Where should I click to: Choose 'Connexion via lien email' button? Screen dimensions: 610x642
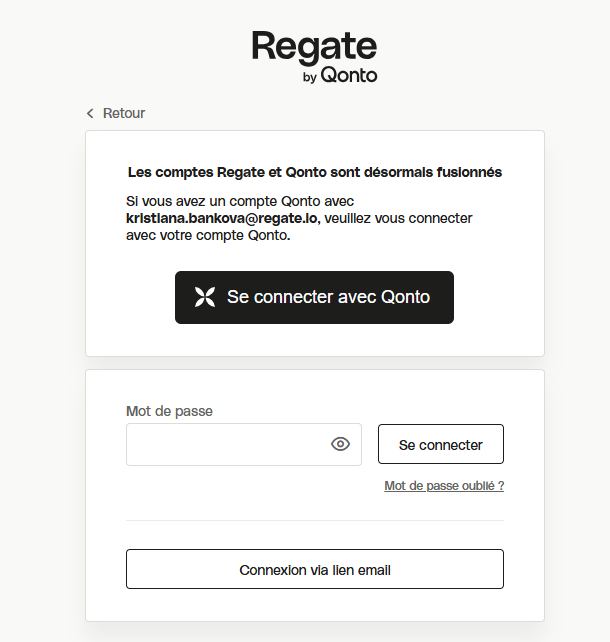coord(315,569)
